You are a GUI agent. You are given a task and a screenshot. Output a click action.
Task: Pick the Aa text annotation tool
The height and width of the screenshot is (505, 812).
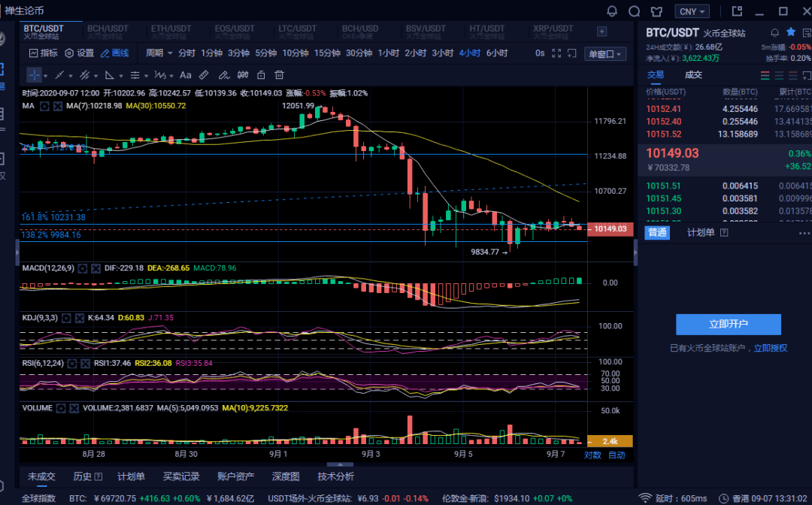[x=186, y=75]
